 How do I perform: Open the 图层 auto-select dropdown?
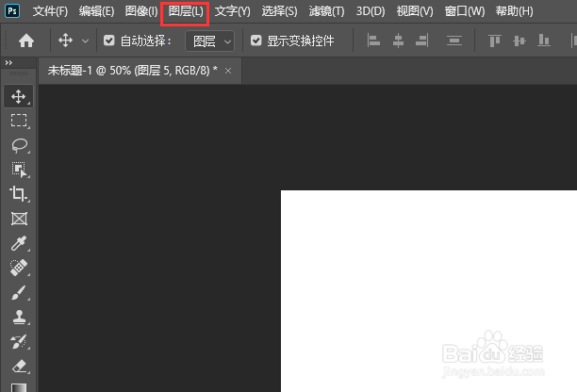[x=209, y=41]
